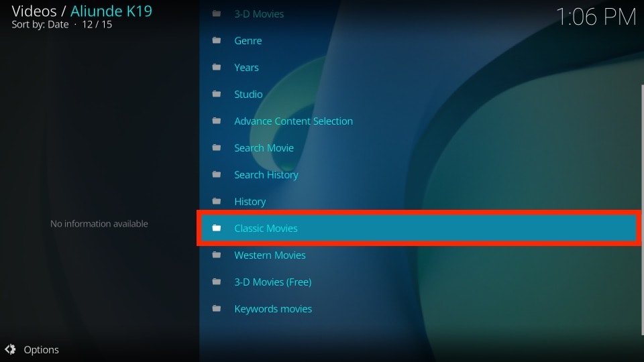Click the folder icon beside Years
This screenshot has width=644, height=362.
217,67
